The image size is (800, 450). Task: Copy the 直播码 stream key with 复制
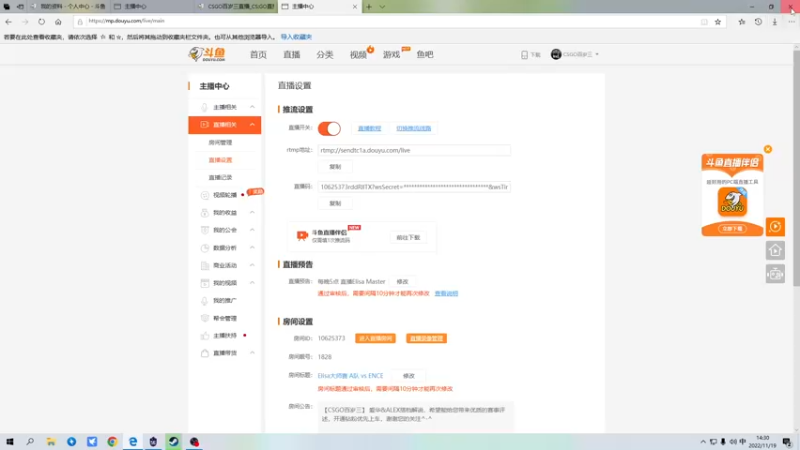tap(335, 204)
